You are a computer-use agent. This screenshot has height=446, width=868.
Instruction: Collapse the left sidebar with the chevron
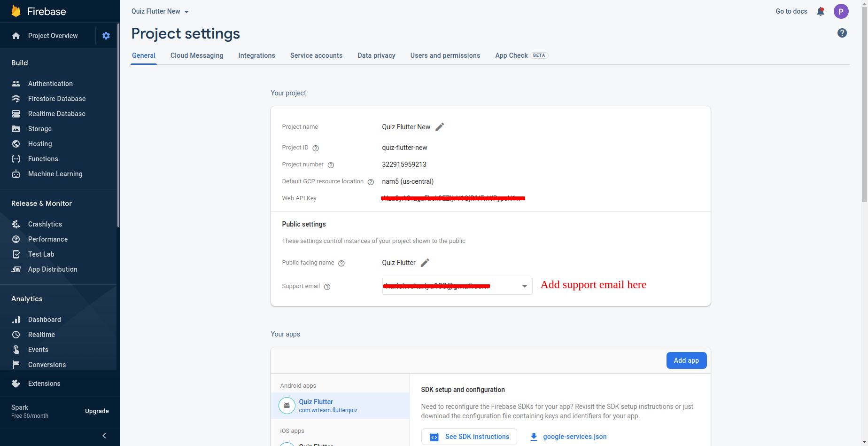tap(104, 436)
